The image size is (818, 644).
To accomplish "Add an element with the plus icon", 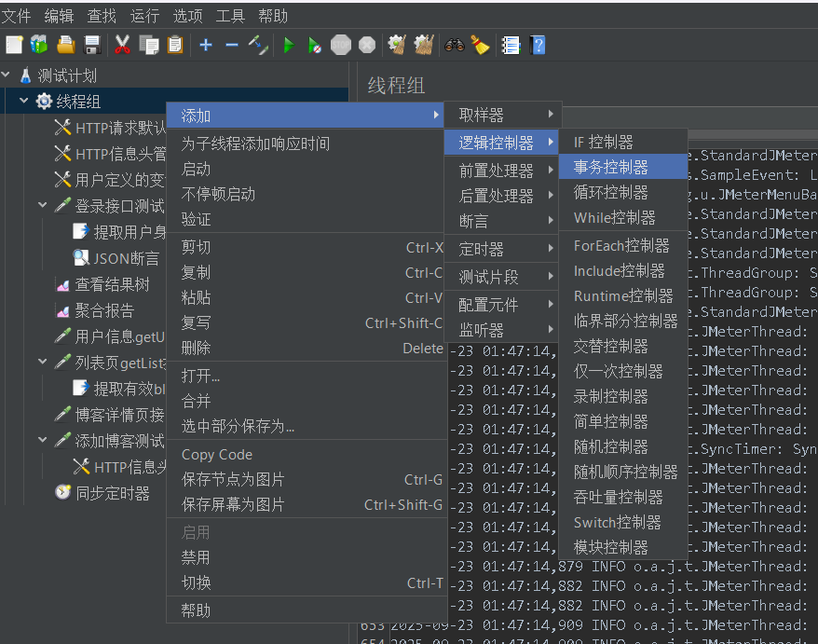I will (205, 44).
